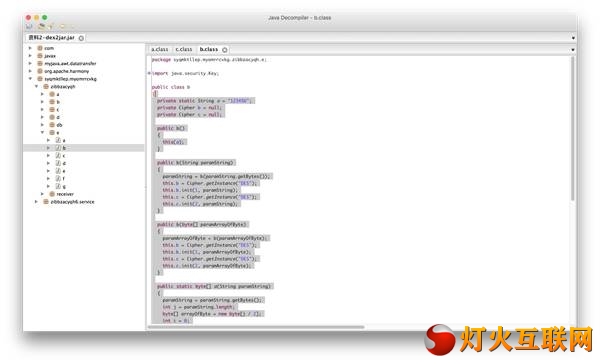
Task: Expand the javax package node
Action: [x=30, y=55]
